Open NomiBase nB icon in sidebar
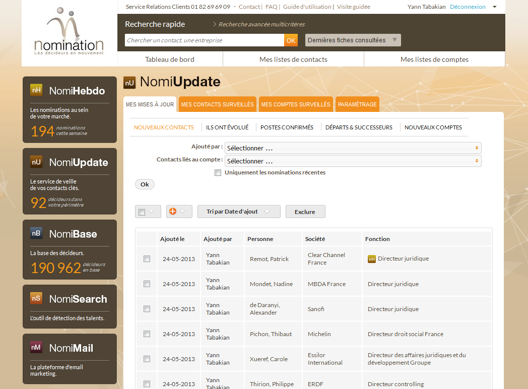This screenshot has width=528, height=389. point(36,233)
